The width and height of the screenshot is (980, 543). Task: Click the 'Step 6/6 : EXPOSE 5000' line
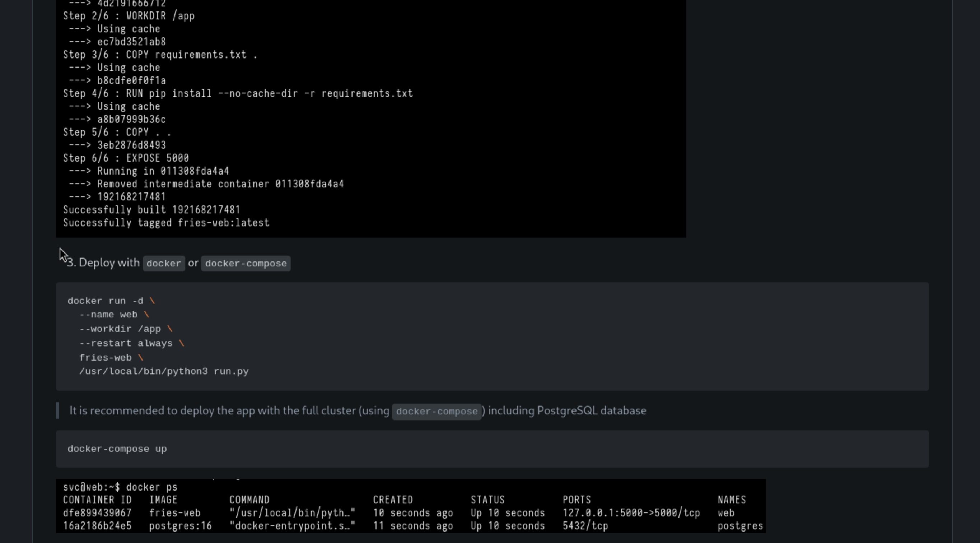tap(126, 158)
